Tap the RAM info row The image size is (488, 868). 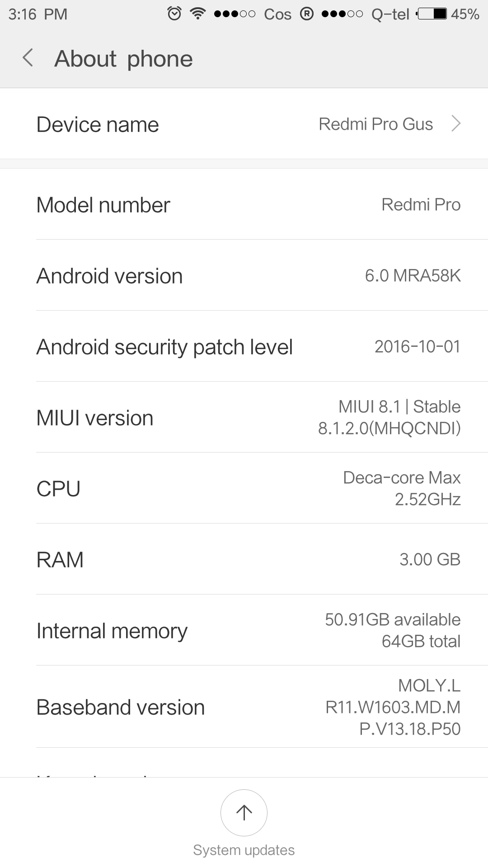tap(244, 560)
